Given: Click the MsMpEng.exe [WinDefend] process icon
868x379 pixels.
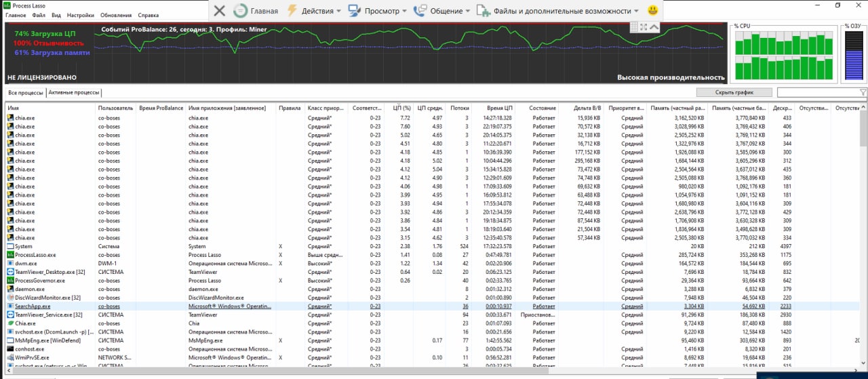Looking at the screenshot, I should pyautogui.click(x=10, y=340).
